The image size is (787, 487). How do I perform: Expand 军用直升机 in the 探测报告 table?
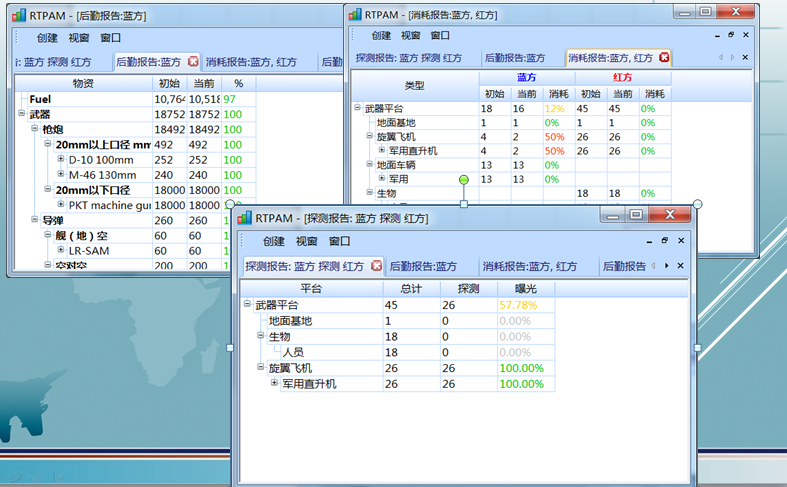coord(274,384)
